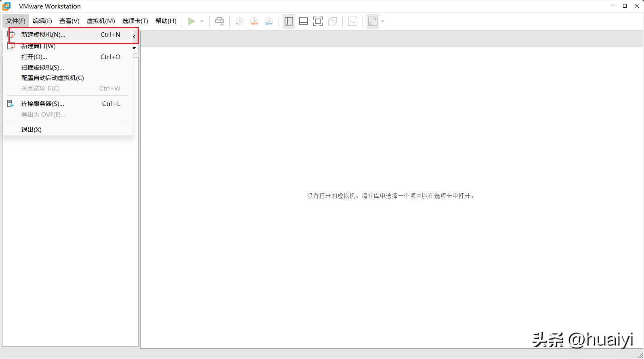Viewport: 644px width, 359px height.
Task: Click the VMware Workstation title bar logo
Action: tap(6, 6)
